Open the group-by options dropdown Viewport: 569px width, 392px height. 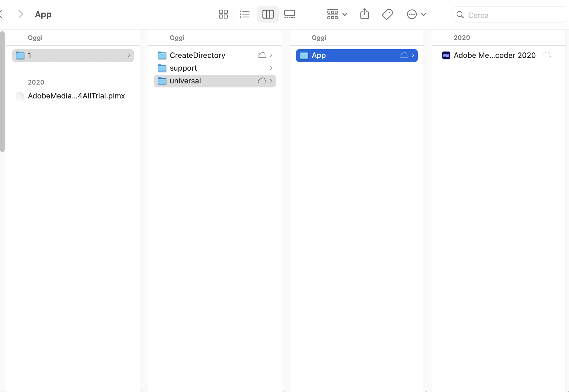coord(337,14)
